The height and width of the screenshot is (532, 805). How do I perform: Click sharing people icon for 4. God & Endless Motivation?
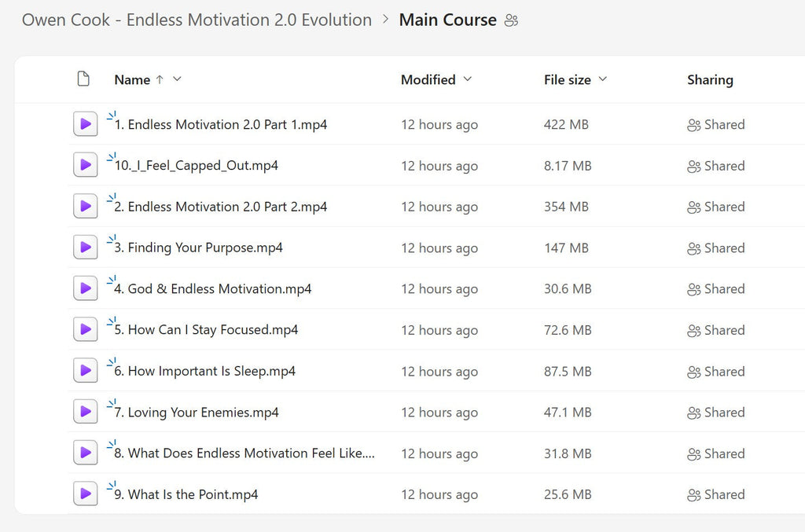click(x=693, y=289)
